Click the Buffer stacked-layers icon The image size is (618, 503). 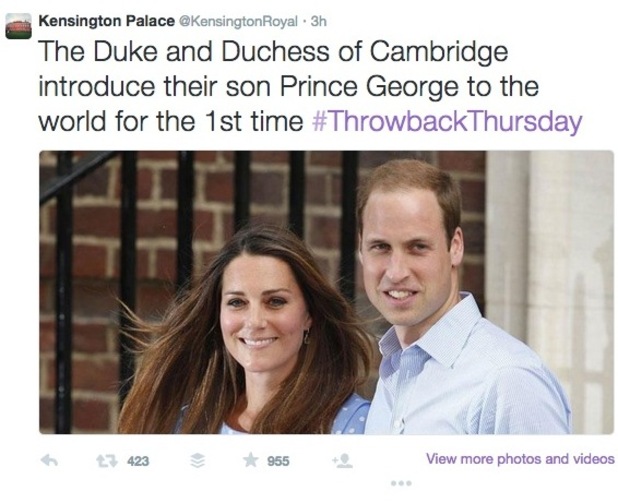(198, 460)
